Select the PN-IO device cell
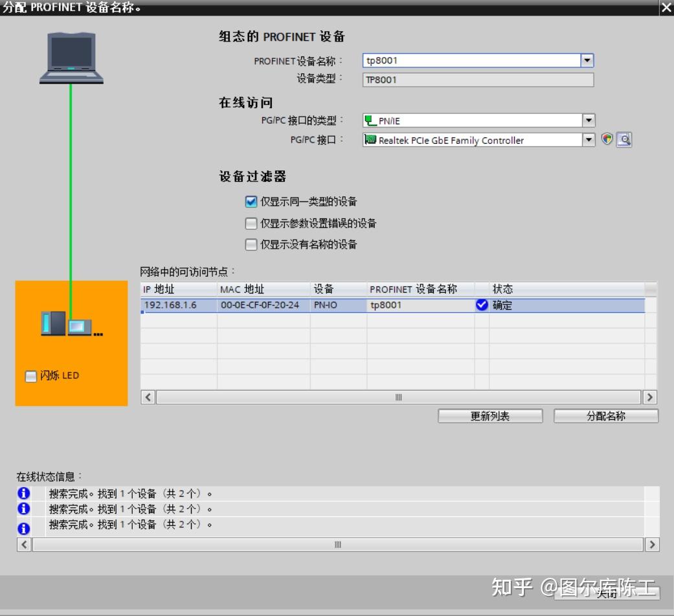The image size is (674, 616). click(x=338, y=305)
